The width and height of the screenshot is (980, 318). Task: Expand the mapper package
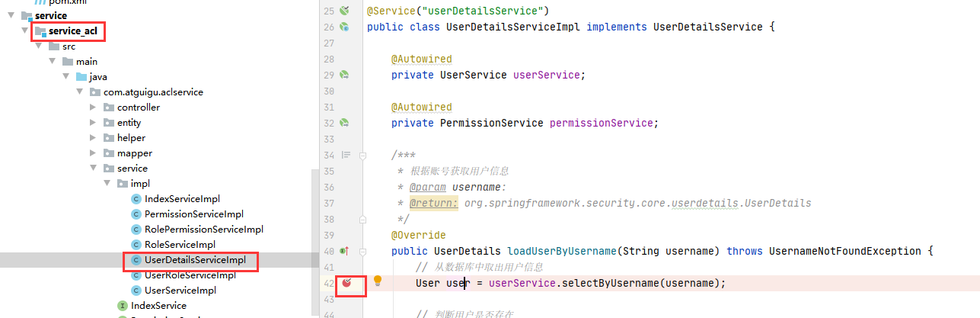(94, 153)
